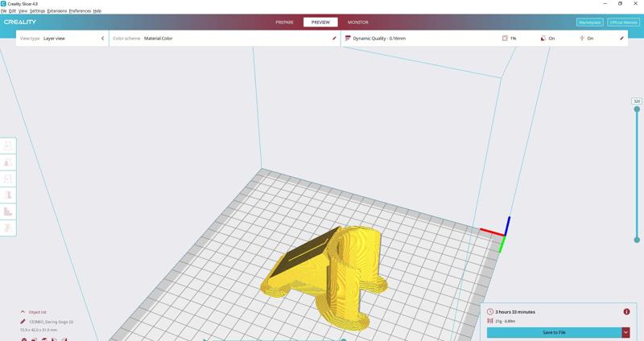The width and height of the screenshot is (644, 341).
Task: Click the infill 1% value text
Action: click(513, 38)
